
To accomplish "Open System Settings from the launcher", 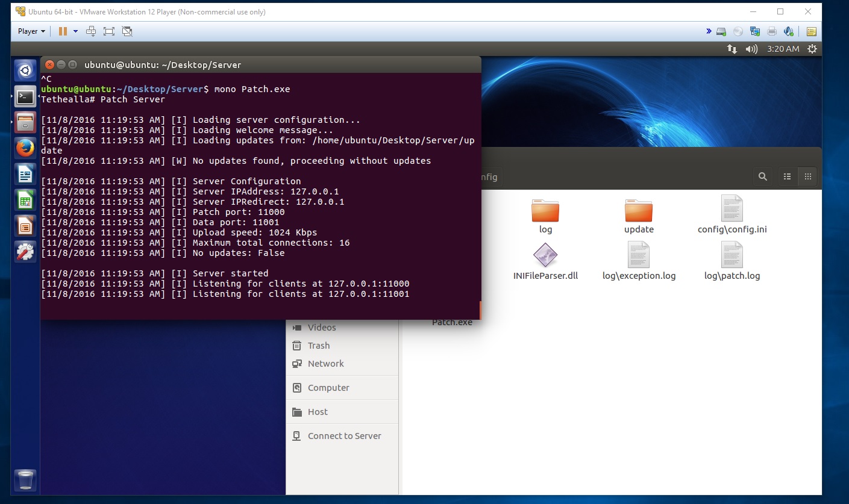I will 25,252.
